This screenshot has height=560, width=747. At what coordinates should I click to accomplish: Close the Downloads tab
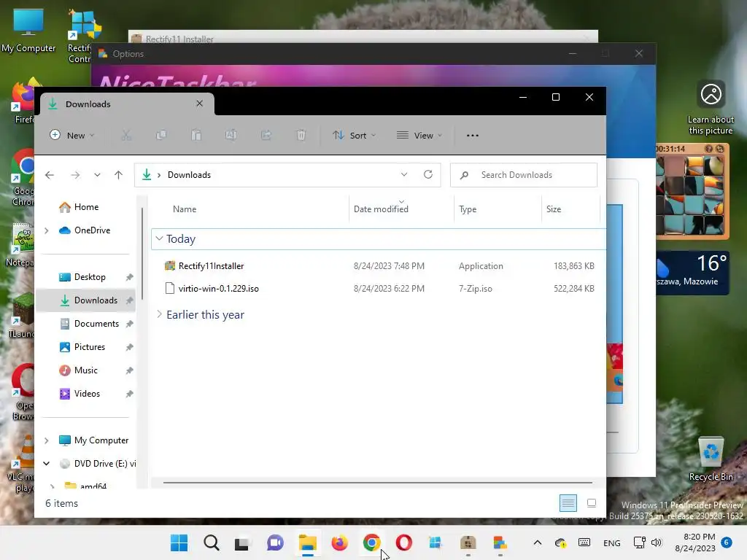click(x=200, y=104)
